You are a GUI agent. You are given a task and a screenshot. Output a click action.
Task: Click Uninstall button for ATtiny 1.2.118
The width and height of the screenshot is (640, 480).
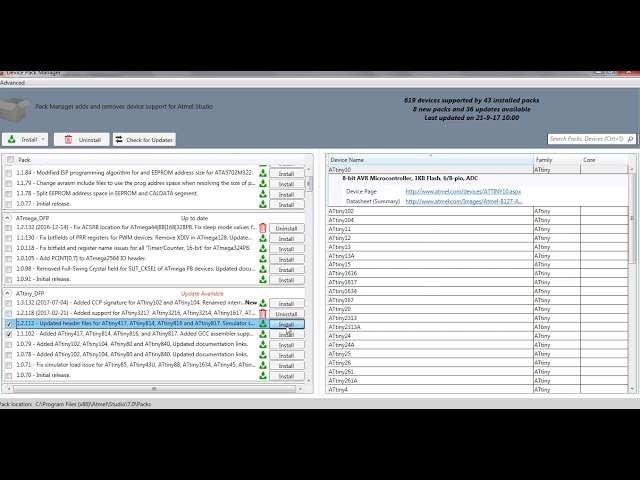click(286, 314)
